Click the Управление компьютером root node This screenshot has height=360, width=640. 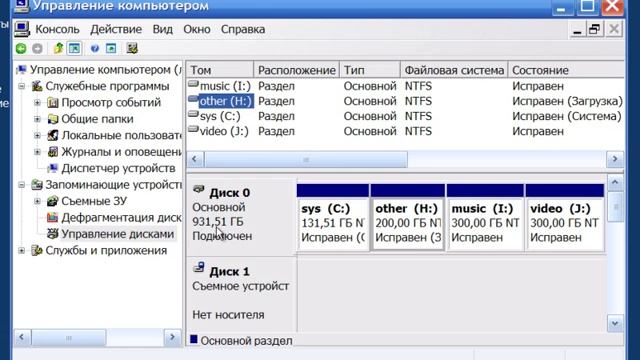tap(106, 70)
